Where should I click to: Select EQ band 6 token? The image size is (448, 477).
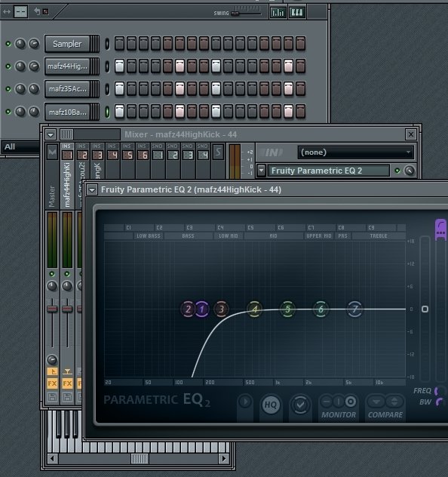pyautogui.click(x=321, y=309)
